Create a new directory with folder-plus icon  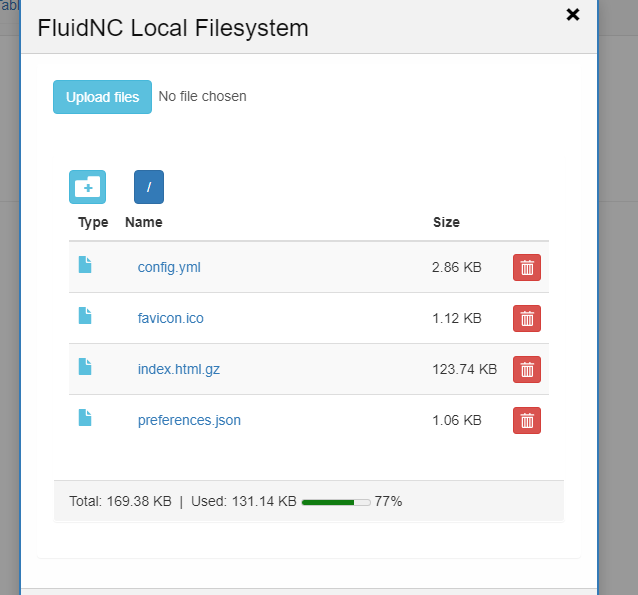[x=87, y=187]
